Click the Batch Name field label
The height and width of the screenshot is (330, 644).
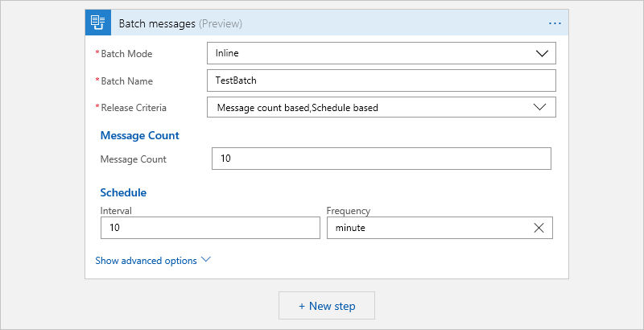tap(127, 80)
